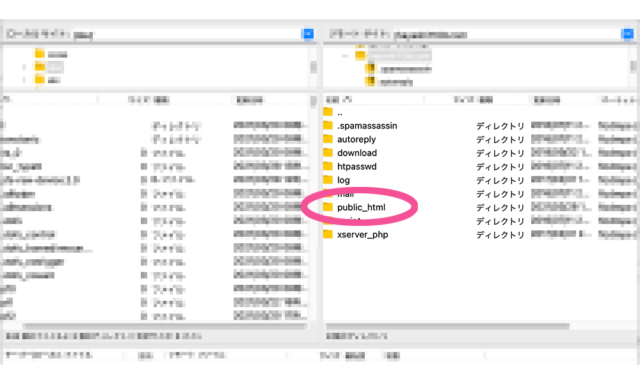Screen dimensions: 640x384
Task: Click ディレクトリ type in public_html row
Action: [500, 207]
